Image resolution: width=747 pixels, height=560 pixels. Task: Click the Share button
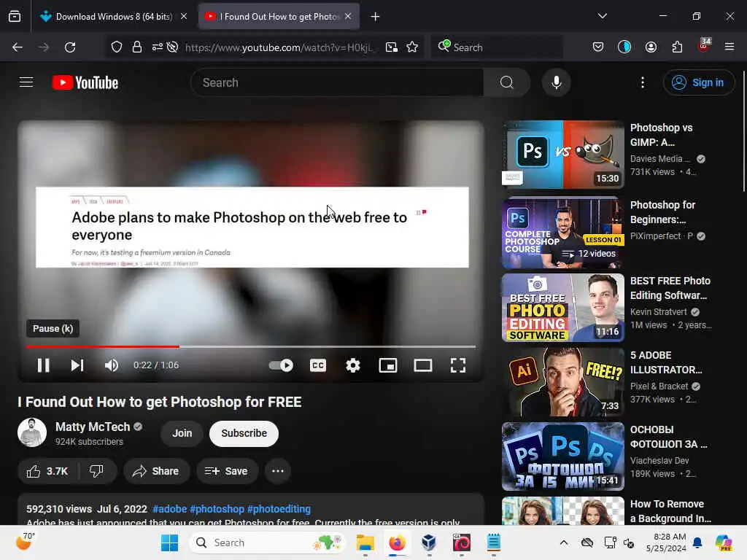[x=156, y=472]
